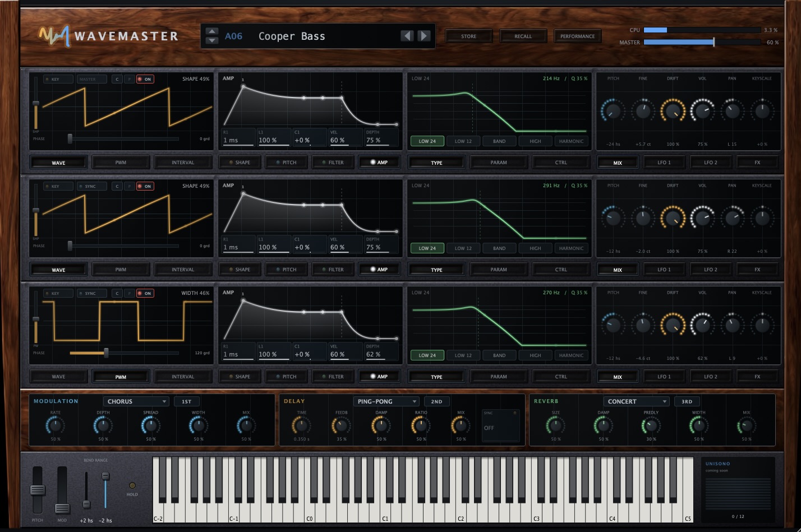Open the CONCERT reverb type dropdown
Screen dimensions: 801x532
(637, 401)
